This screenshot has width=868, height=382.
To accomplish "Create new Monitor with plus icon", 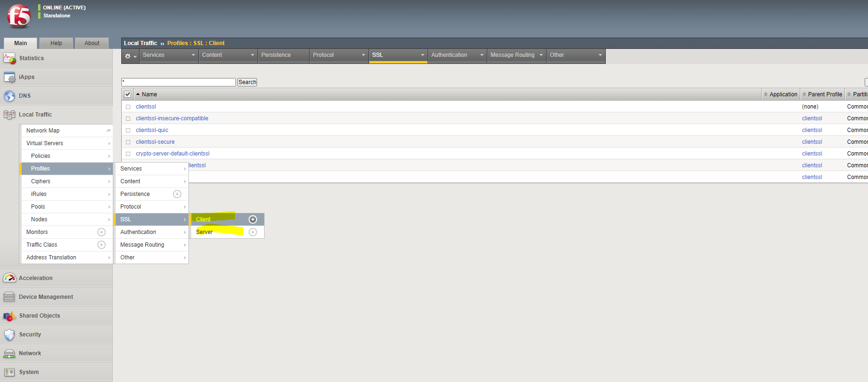I will tap(102, 232).
